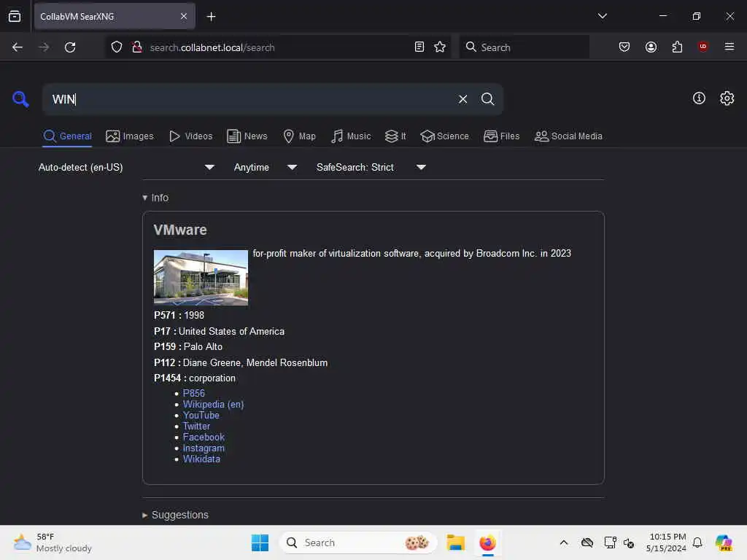747x560 pixels.
Task: Reload the page
Action: click(70, 47)
